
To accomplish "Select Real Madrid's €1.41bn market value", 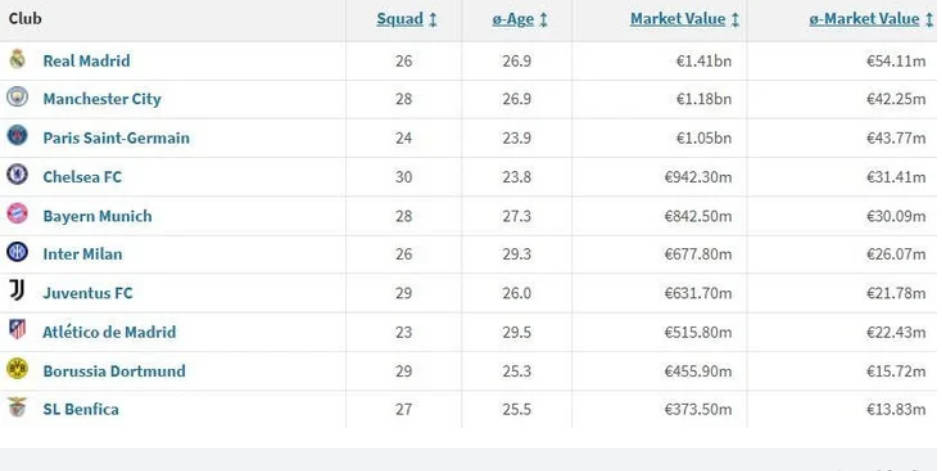I will (x=704, y=61).
